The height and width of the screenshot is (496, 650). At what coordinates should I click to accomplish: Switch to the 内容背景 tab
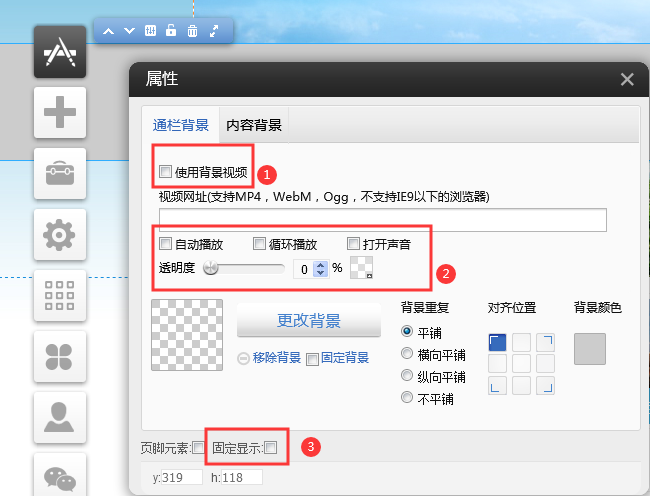[x=254, y=126]
